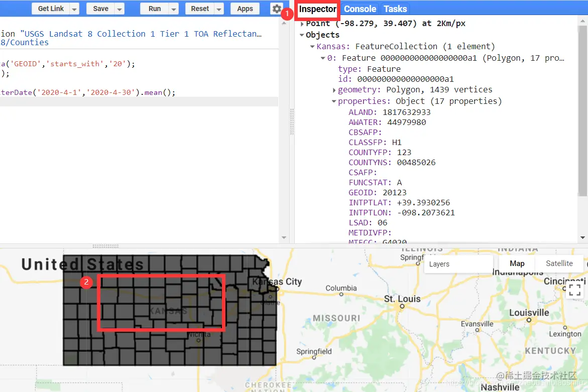Click the CLASSFP: H1 property

tap(375, 143)
